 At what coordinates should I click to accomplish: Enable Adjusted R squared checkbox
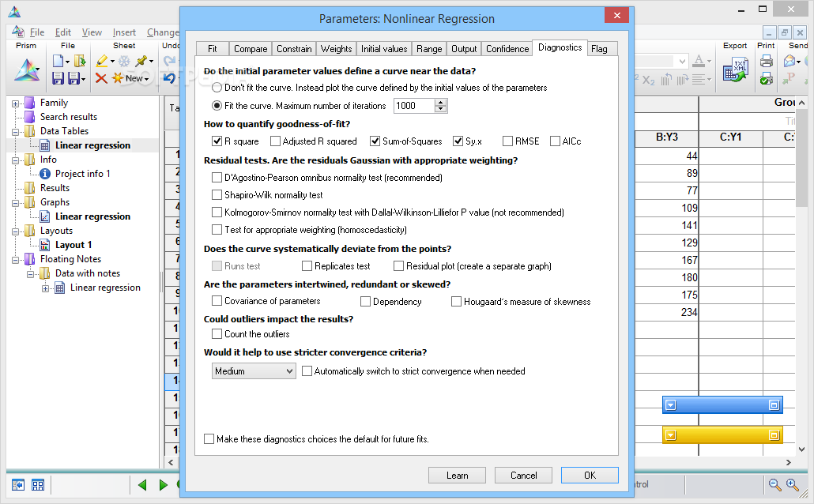[275, 141]
